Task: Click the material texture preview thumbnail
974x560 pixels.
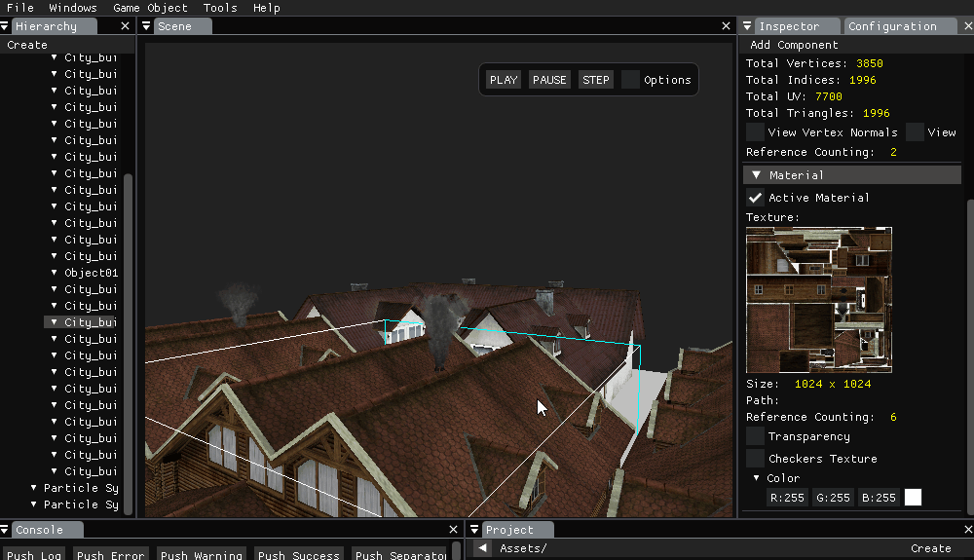Action: pos(818,300)
